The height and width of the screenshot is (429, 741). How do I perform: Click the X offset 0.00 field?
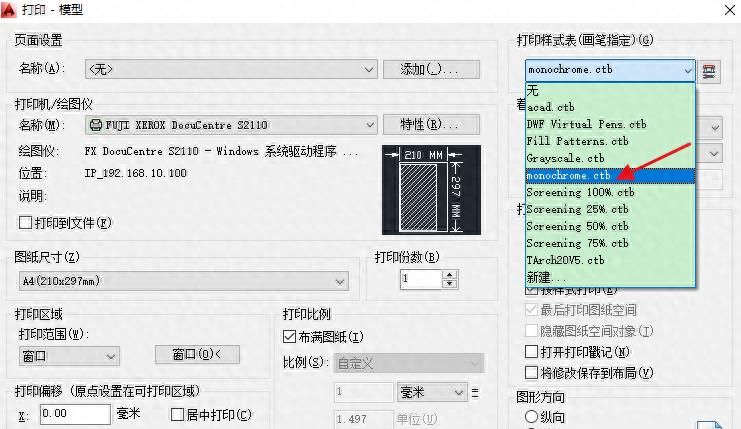point(75,414)
